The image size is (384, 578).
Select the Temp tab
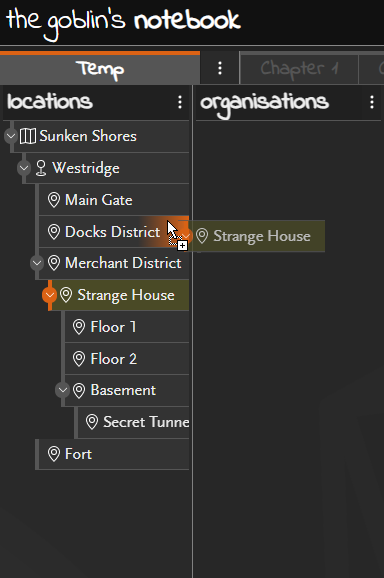pos(100,69)
